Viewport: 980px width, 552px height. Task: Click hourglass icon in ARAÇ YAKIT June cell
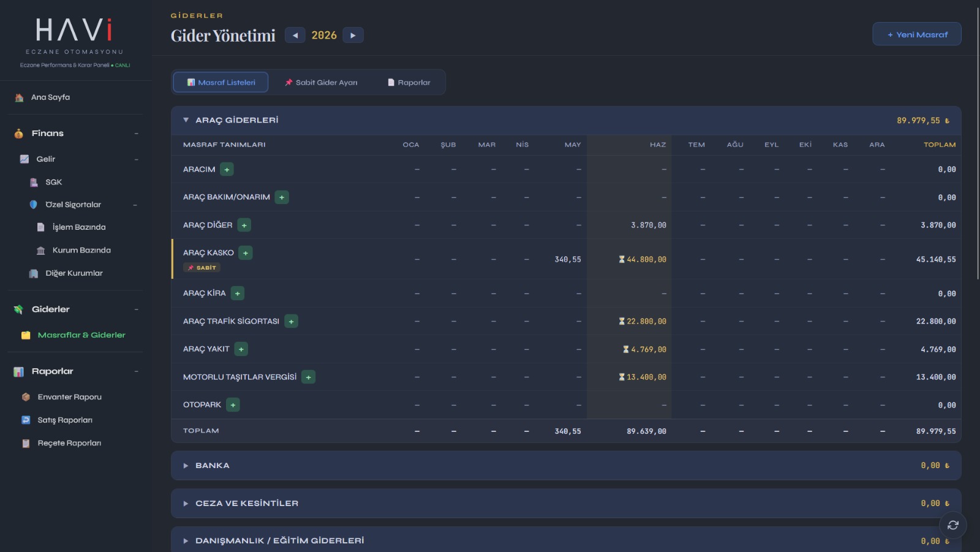[626, 350]
